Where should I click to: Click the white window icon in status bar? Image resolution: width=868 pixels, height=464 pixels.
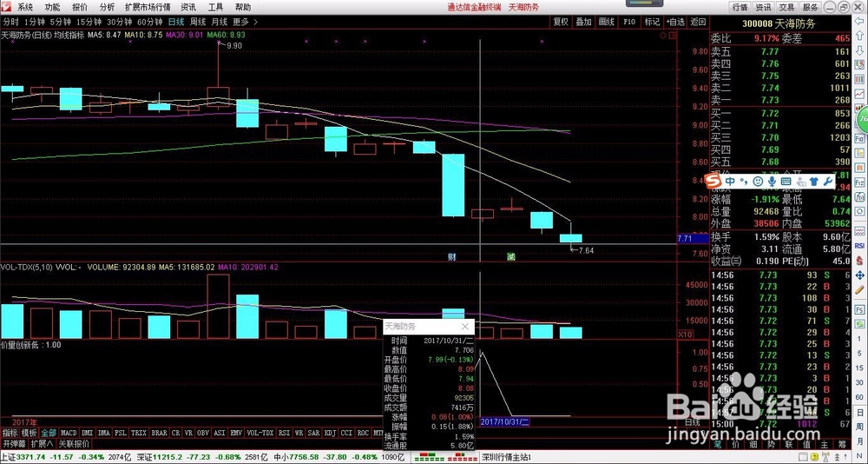pos(803,457)
